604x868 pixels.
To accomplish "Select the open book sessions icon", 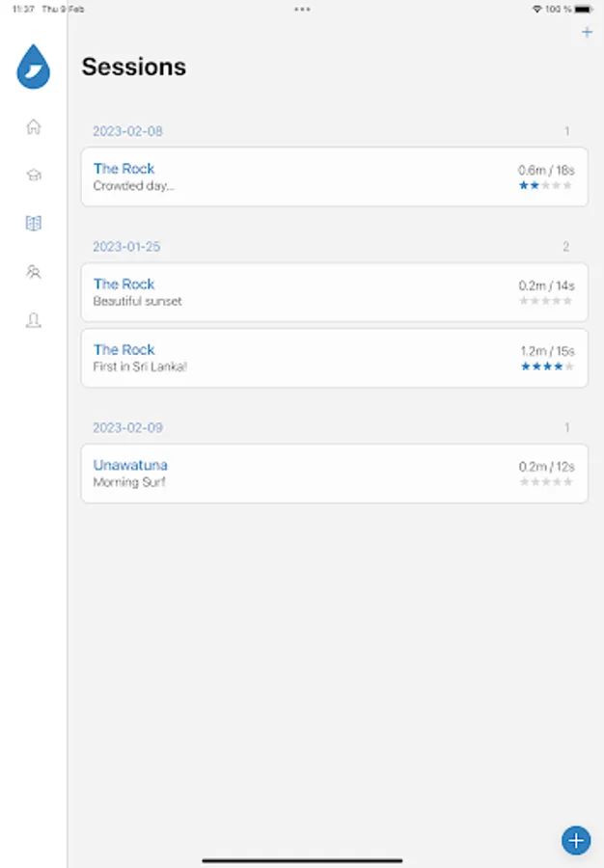I will 34,224.
